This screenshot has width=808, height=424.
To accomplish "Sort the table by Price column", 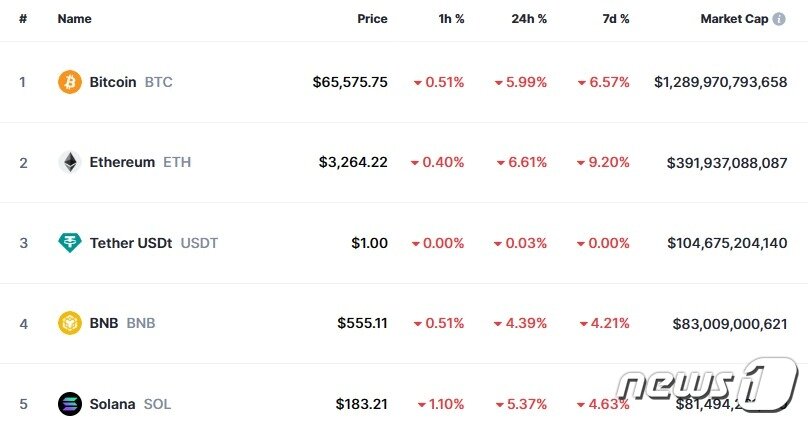I will coord(372,19).
